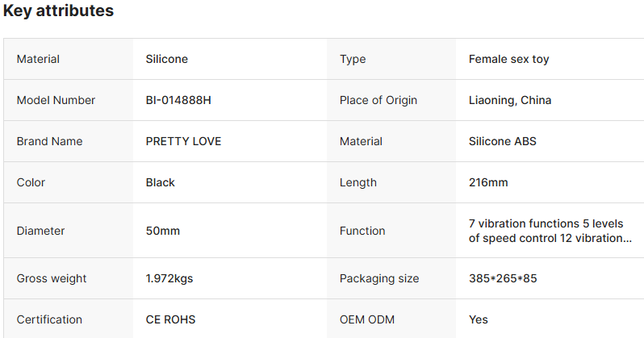Click the Packaging size label
Viewport: 644px width, 338px height.
[379, 278]
